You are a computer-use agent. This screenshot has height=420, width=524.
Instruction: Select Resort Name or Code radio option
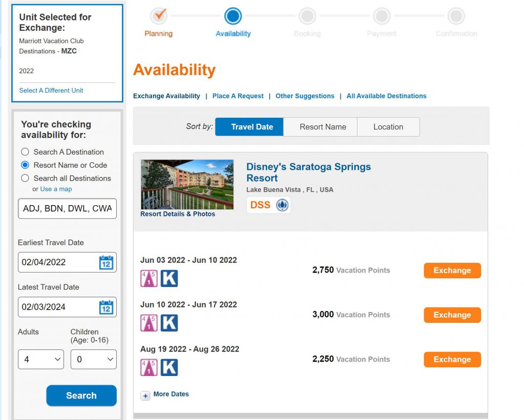pyautogui.click(x=25, y=165)
